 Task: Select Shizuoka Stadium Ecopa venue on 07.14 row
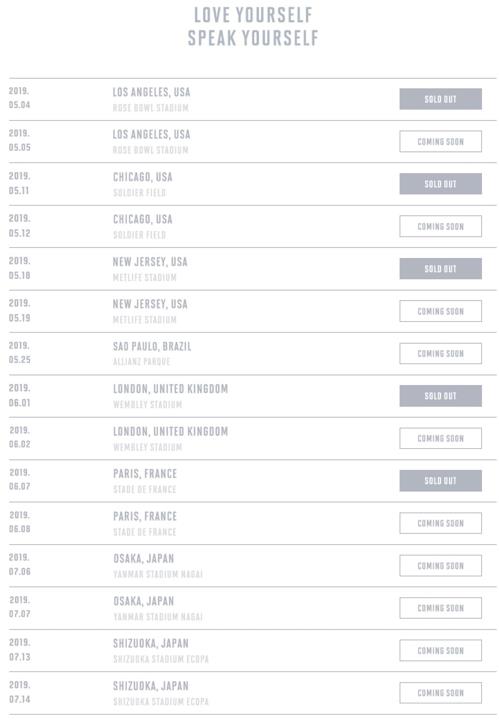point(161,701)
